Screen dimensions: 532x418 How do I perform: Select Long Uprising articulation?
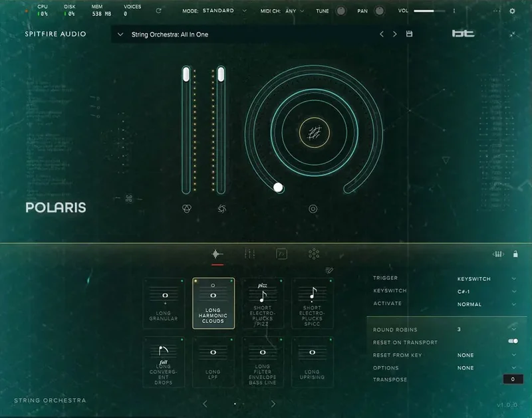point(313,362)
